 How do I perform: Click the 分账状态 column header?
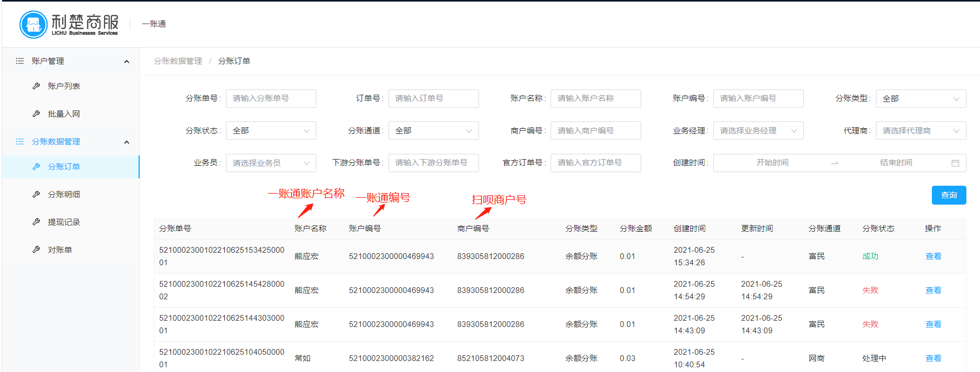879,229
